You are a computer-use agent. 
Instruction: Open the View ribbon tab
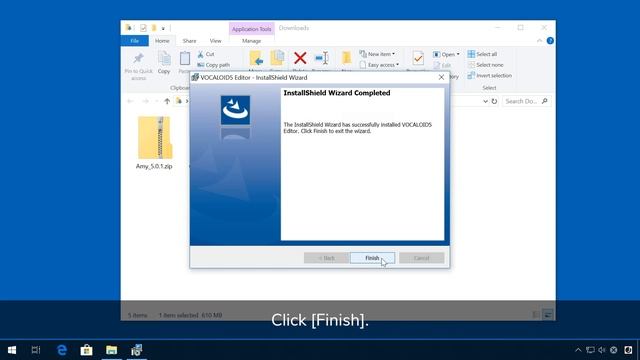click(x=216, y=41)
